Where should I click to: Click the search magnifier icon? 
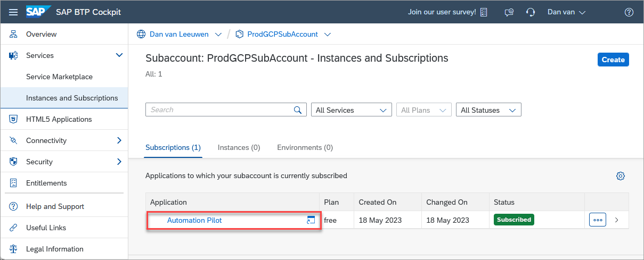click(298, 110)
